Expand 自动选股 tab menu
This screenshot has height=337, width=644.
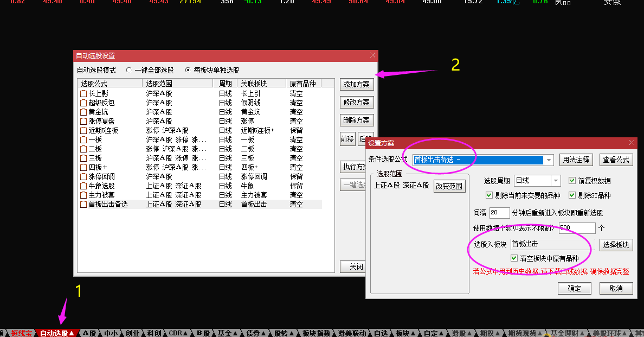pyautogui.click(x=72, y=333)
